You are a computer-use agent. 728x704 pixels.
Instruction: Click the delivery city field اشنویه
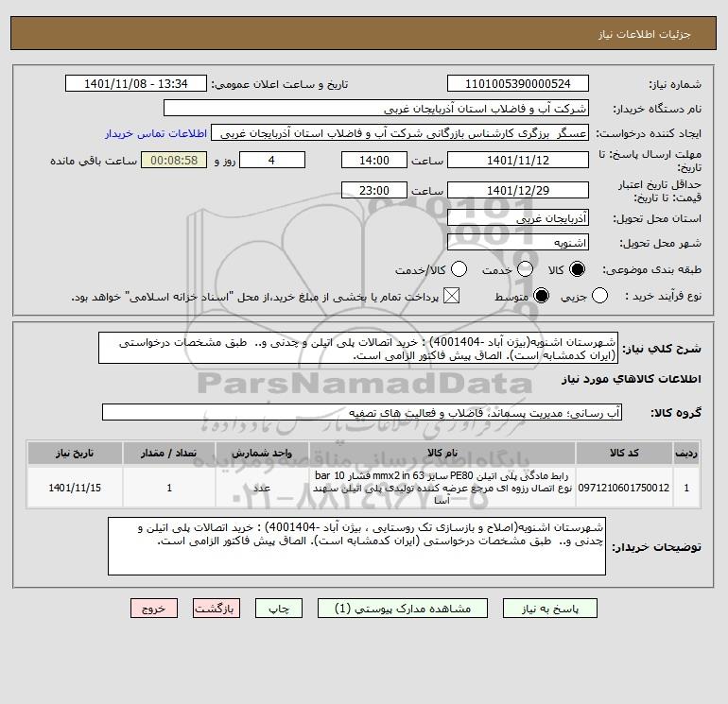pyautogui.click(x=518, y=242)
